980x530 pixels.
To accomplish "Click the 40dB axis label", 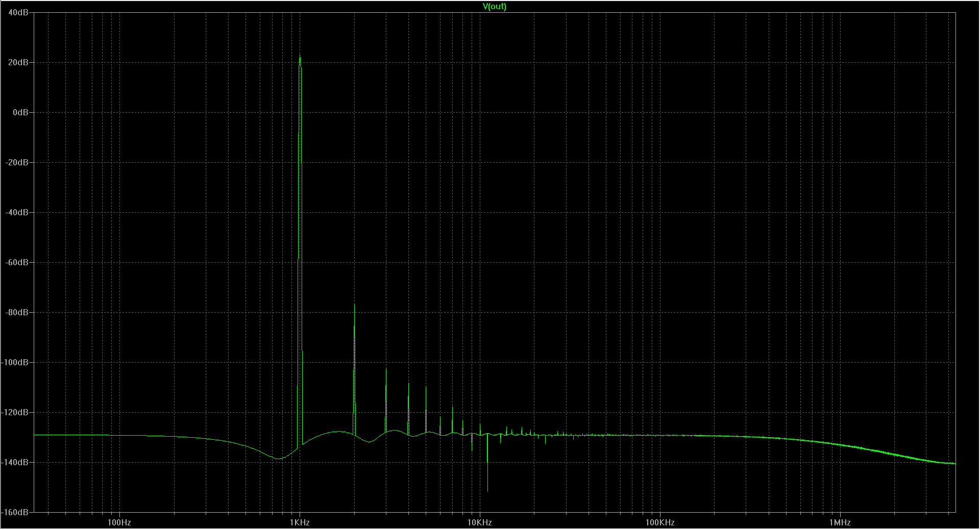I will coord(18,12).
